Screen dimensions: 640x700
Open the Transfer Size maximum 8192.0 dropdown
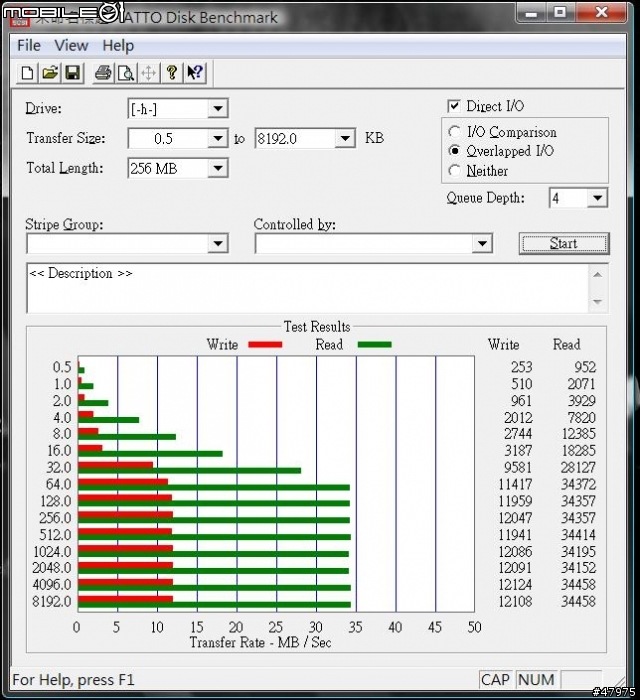point(345,138)
